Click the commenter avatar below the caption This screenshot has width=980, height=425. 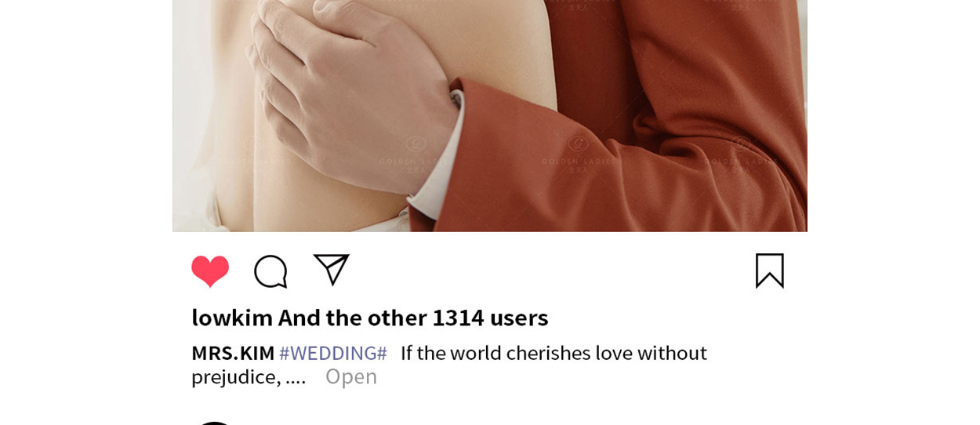pos(213,423)
